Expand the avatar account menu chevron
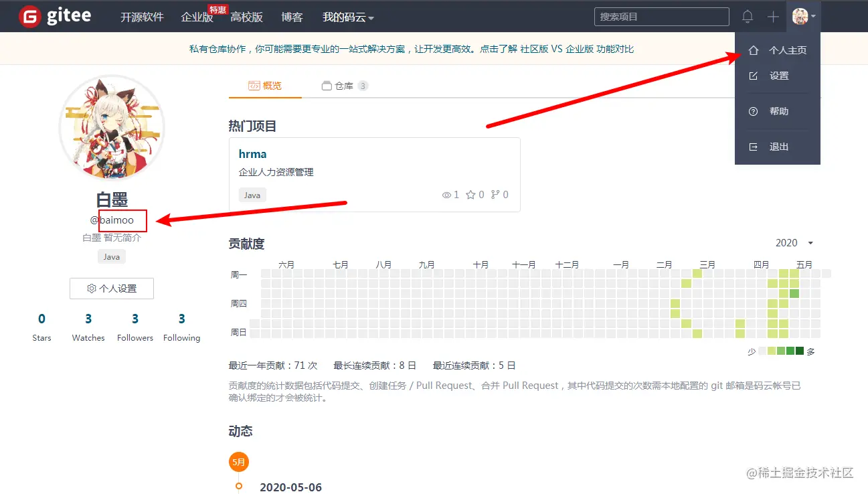Viewport: 868px width, 494px height. tap(813, 16)
